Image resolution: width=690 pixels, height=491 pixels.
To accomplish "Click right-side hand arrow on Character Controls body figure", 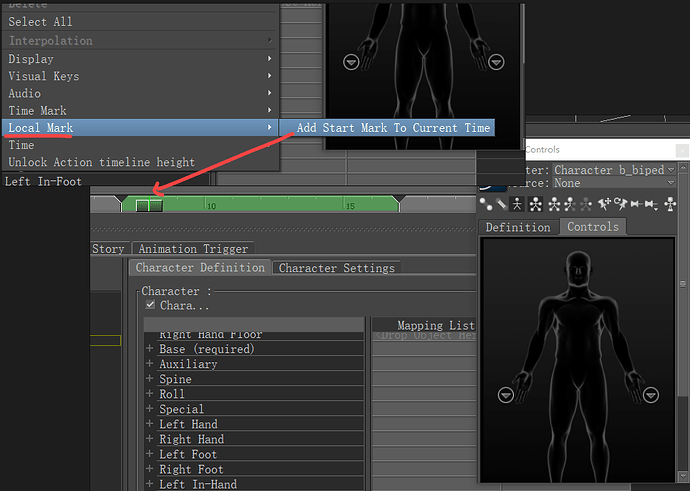I will (652, 396).
